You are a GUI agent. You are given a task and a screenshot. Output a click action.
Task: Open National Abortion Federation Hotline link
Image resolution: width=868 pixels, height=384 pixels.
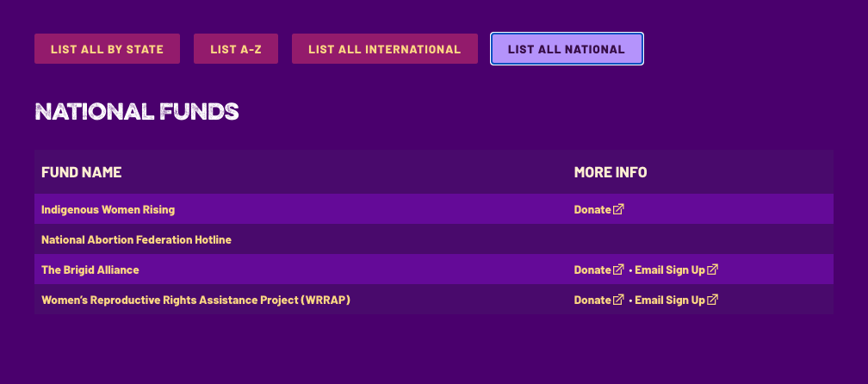pos(136,239)
